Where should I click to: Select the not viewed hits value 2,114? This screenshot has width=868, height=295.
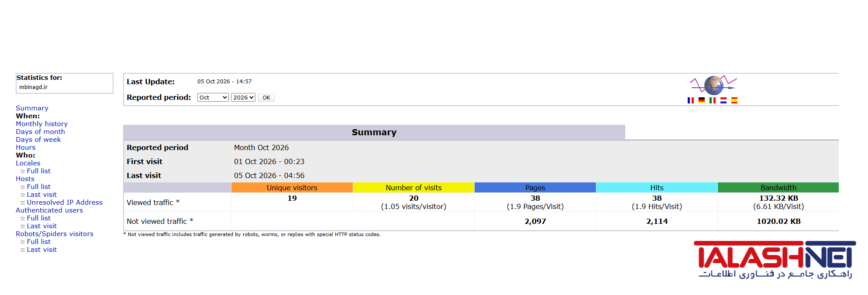point(657,221)
